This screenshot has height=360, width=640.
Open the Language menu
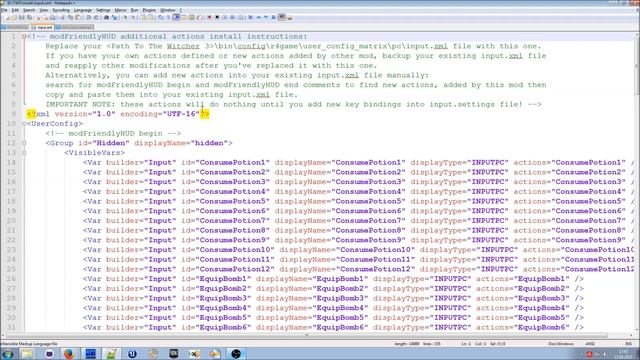click(83, 10)
